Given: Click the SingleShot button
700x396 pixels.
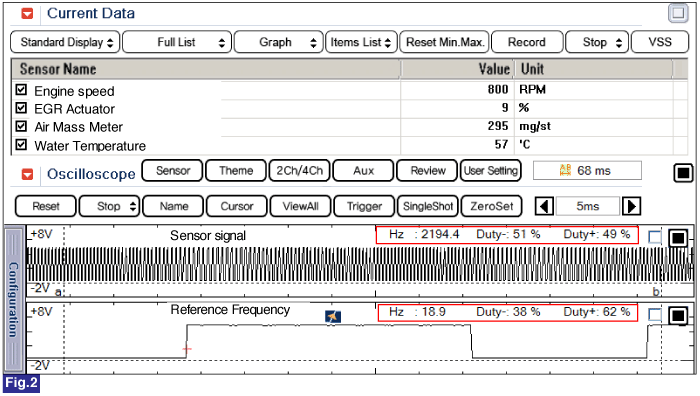Looking at the screenshot, I should (428, 206).
